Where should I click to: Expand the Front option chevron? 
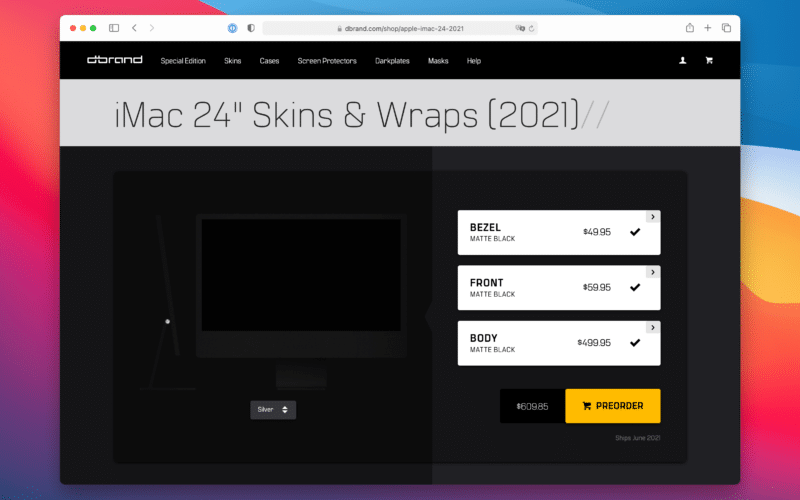(x=653, y=272)
